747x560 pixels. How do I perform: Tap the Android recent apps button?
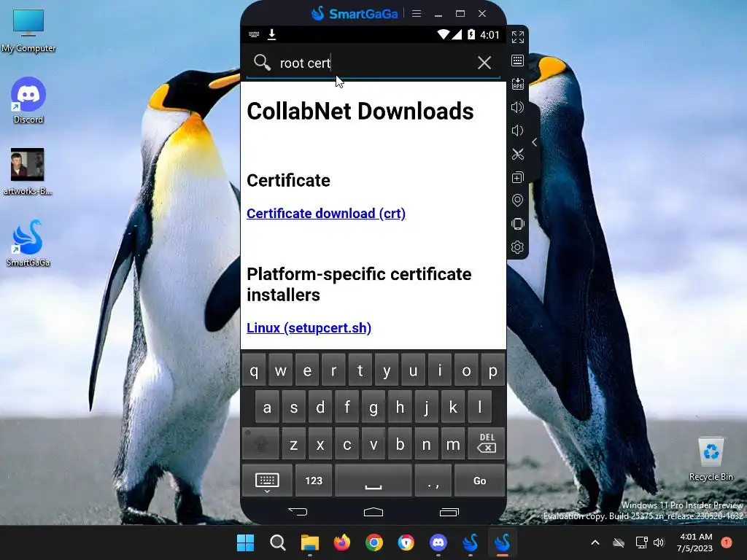(x=449, y=512)
